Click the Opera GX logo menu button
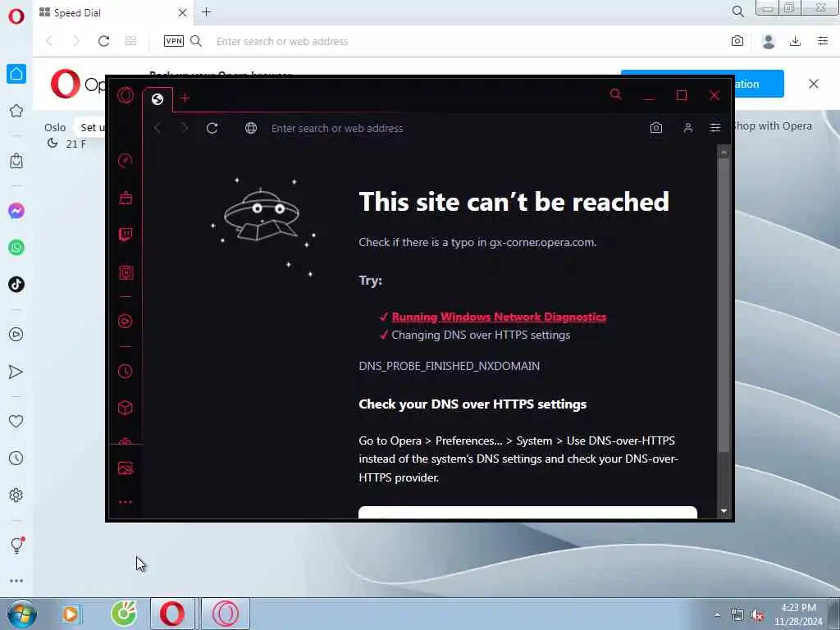 [126, 95]
